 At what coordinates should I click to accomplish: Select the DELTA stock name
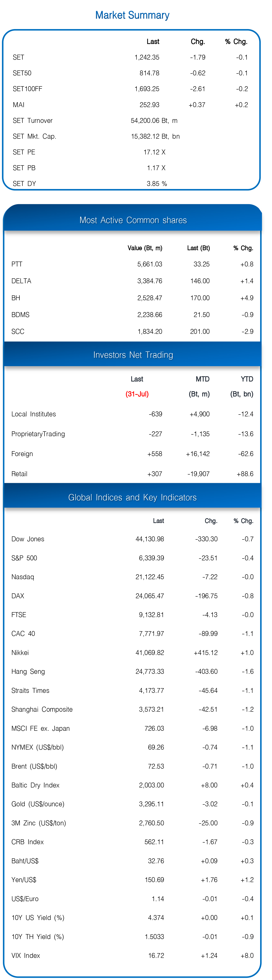tap(21, 281)
